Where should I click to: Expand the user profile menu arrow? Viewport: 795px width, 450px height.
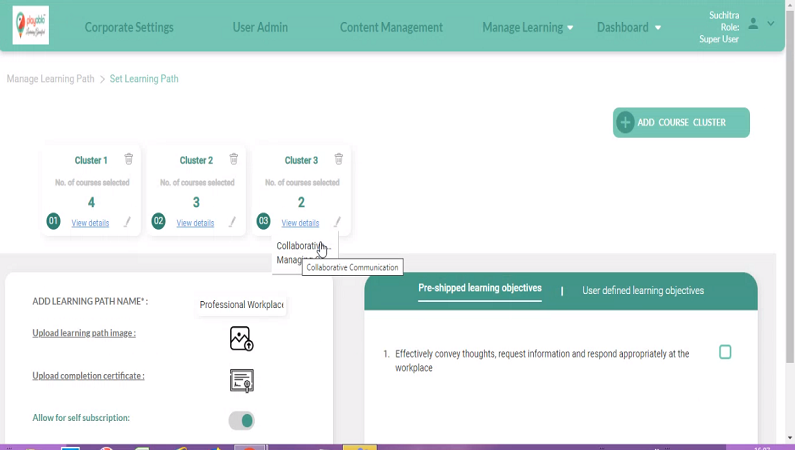(771, 24)
